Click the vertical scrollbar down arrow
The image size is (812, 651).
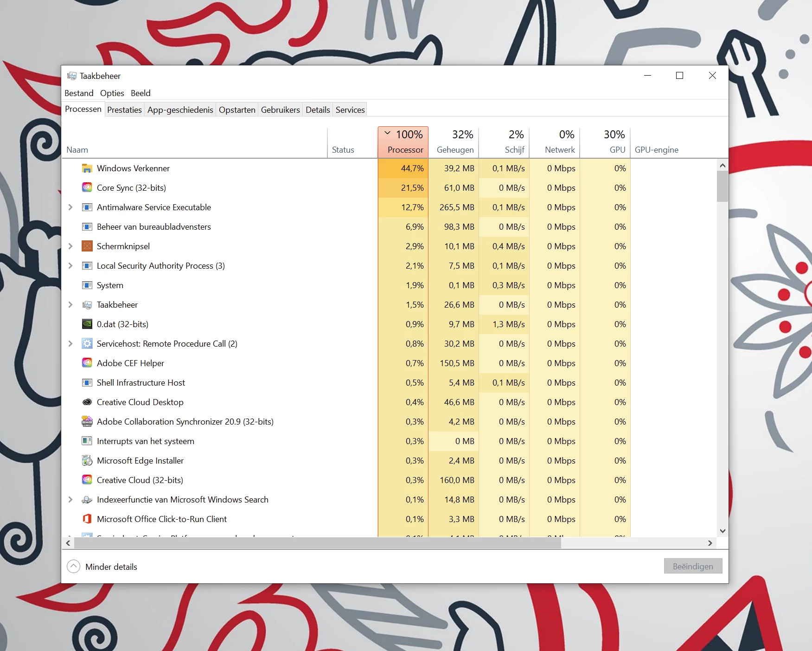(722, 531)
